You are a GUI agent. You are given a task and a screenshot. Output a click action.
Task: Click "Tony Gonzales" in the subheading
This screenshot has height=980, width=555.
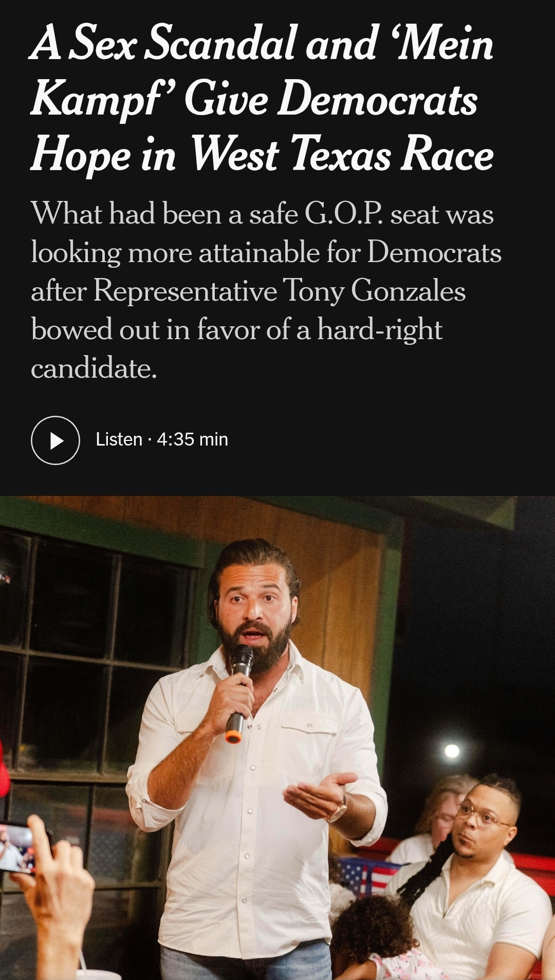pyautogui.click(x=374, y=291)
